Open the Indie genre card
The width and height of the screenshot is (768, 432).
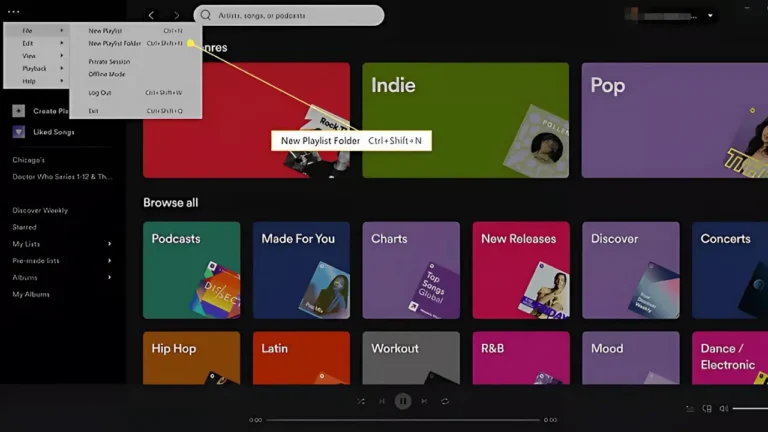click(x=466, y=120)
